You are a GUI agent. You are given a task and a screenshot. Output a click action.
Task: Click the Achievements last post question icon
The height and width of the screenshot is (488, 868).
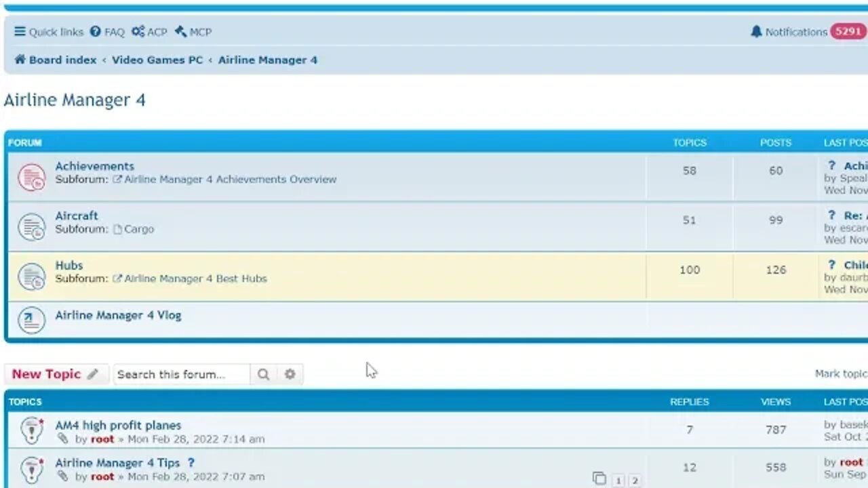tap(831, 165)
